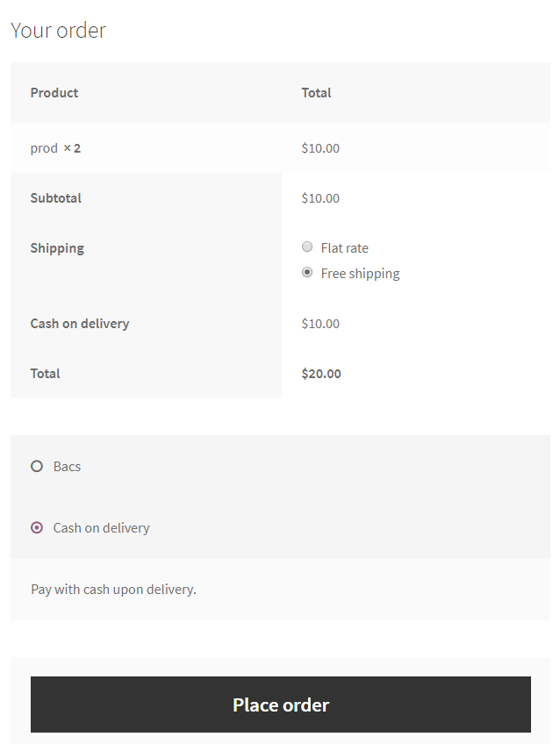
Task: Choose the Free shipping radio button
Action: (x=307, y=273)
